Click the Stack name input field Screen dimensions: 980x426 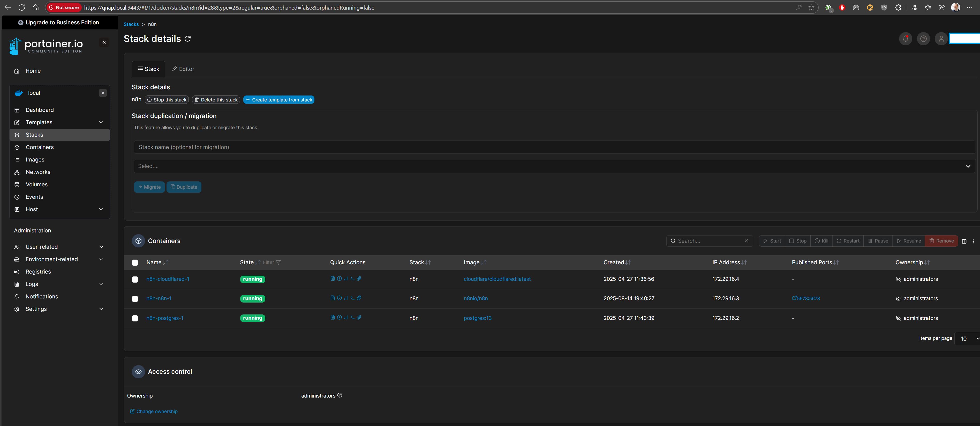click(554, 147)
